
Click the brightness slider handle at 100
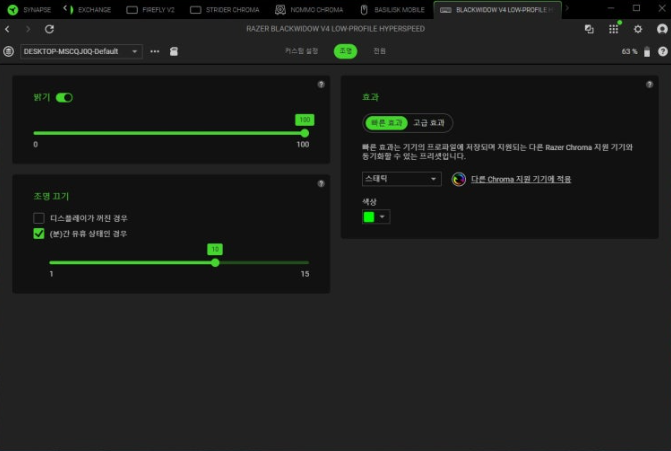(x=305, y=133)
